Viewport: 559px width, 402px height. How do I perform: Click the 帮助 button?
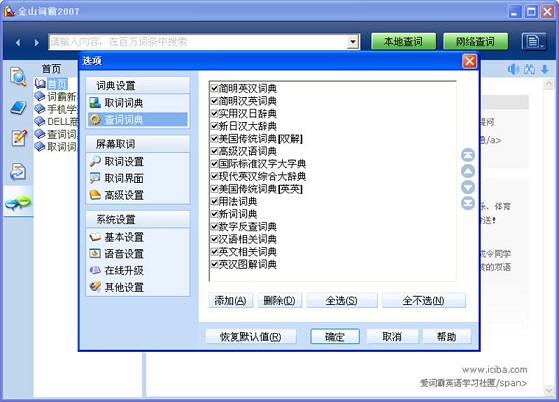pos(447,336)
